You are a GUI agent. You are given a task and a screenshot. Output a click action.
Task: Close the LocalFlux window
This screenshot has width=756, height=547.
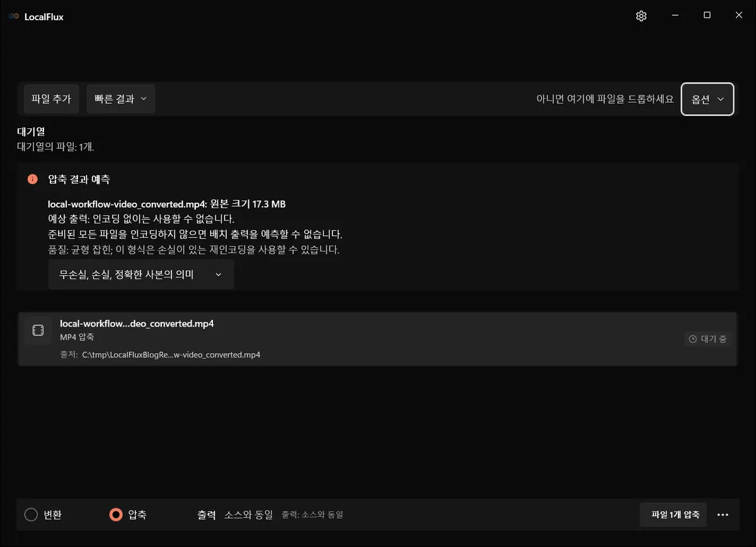(x=739, y=16)
